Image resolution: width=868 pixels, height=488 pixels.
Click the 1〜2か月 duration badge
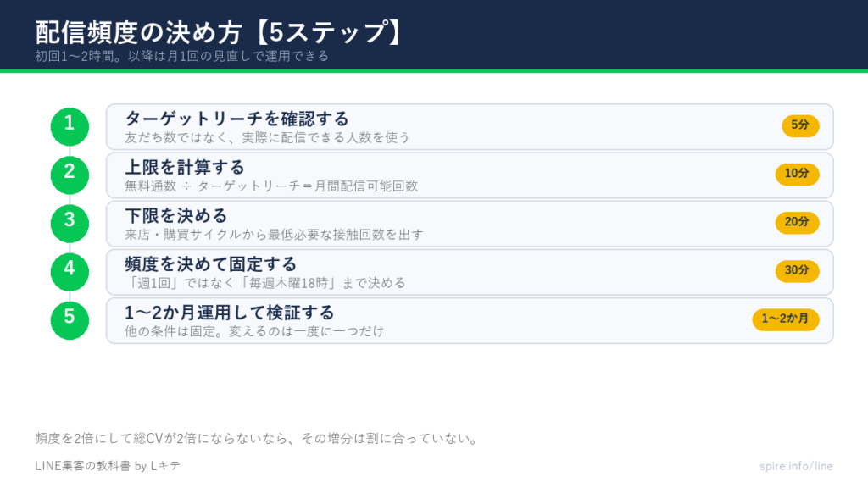(x=785, y=319)
